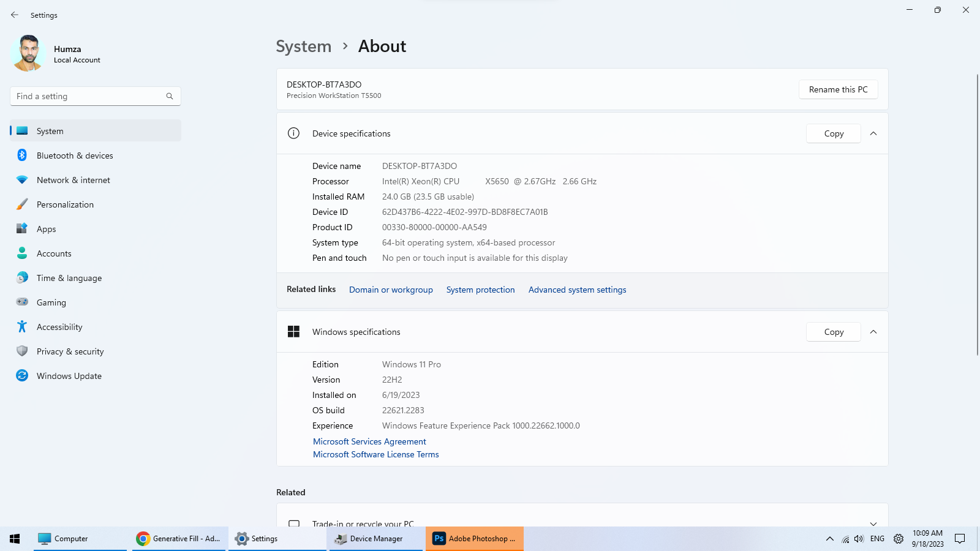This screenshot has height=551, width=980.
Task: Switch to Chrome Generative Fill window
Action: 179,539
